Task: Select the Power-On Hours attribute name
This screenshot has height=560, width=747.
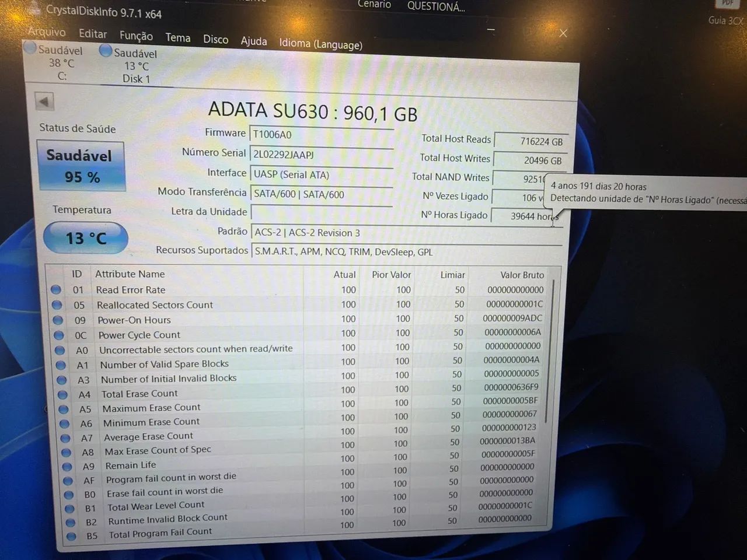Action: point(134,320)
